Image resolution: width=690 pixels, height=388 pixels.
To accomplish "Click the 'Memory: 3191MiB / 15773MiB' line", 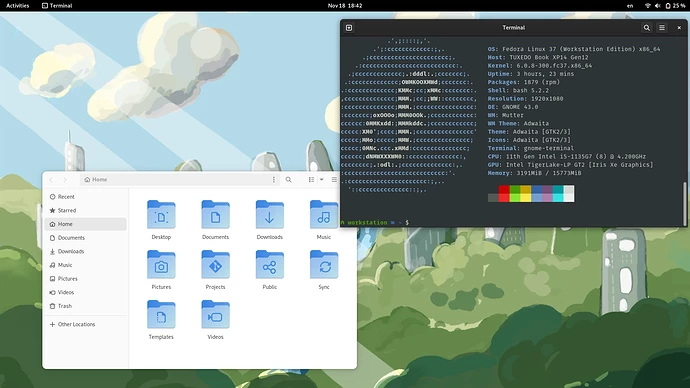I will [534, 173].
